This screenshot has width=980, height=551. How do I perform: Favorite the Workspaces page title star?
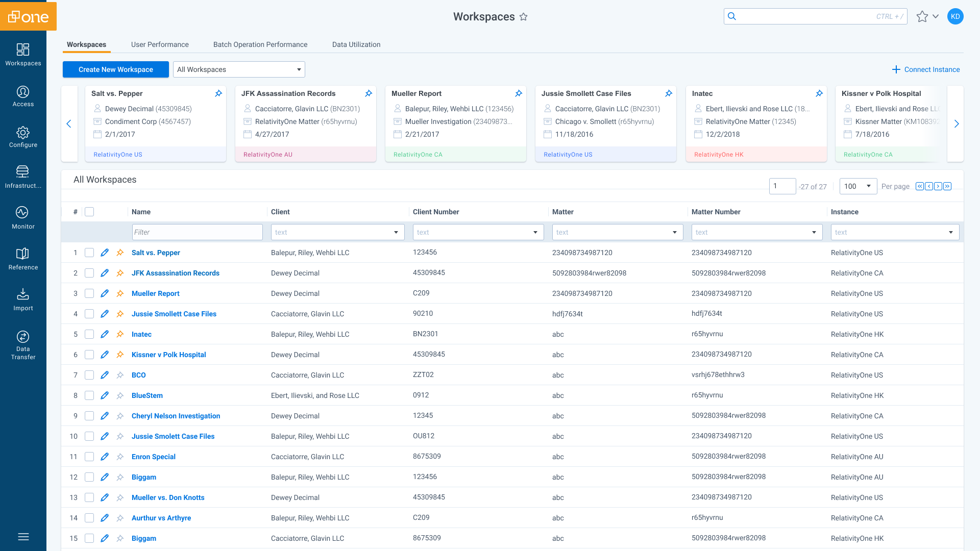pos(523,17)
